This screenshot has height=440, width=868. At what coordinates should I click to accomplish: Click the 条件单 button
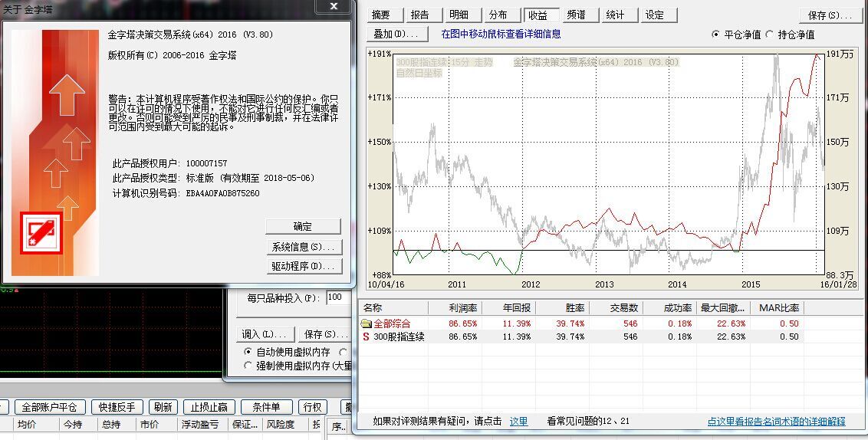266,407
